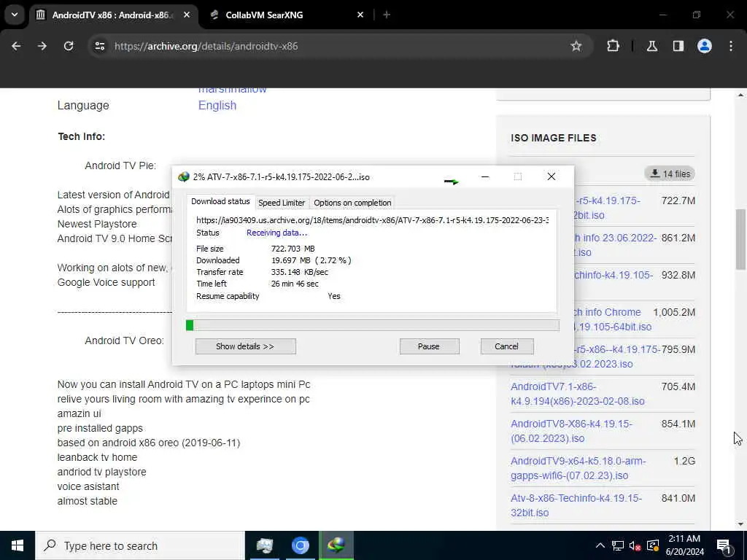Click the '335.148 KB/sec' transfer rate value
Viewport: 747px width, 560px height.
pos(300,273)
